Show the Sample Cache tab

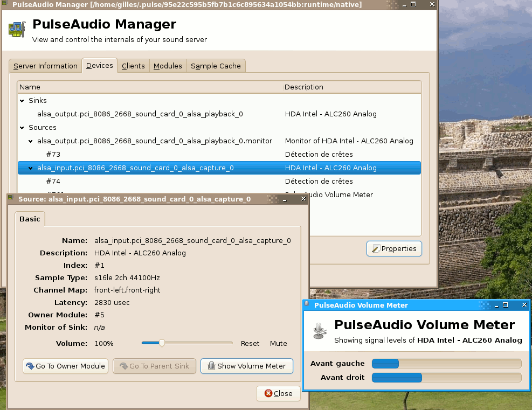coord(216,66)
